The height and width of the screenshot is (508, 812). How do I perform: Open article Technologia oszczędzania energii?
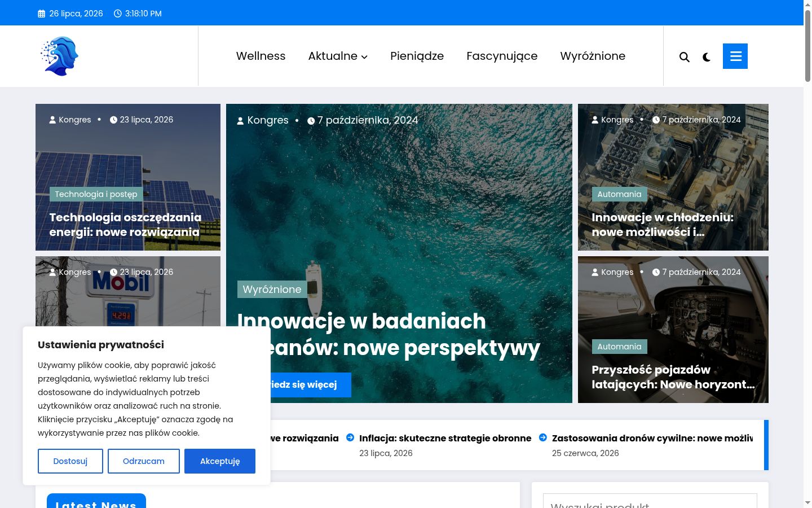[125, 225]
